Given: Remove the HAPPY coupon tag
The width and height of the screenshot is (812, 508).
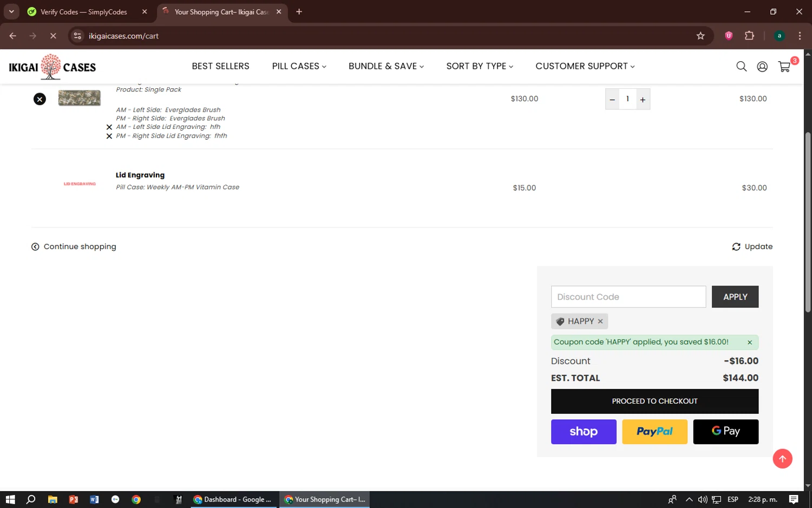Looking at the screenshot, I should (x=600, y=321).
